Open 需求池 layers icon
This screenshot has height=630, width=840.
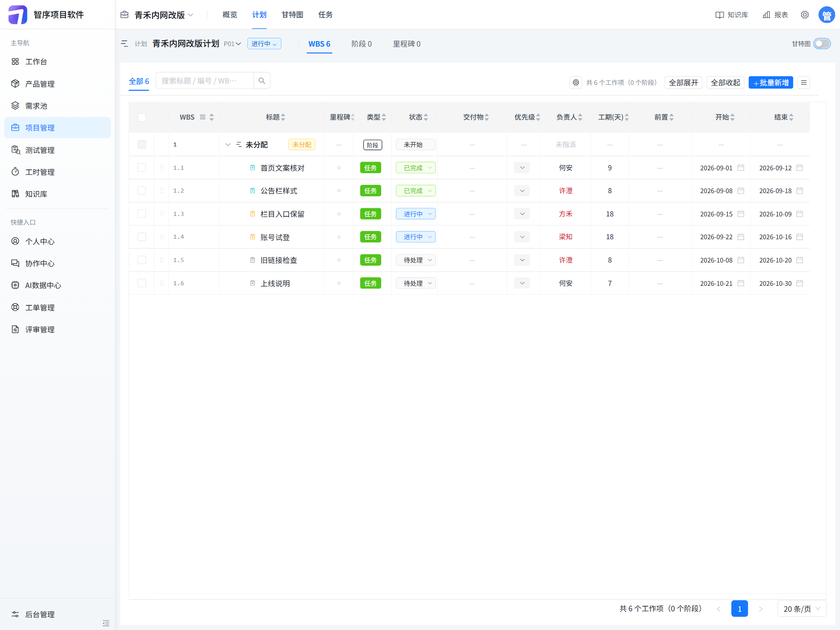point(15,105)
